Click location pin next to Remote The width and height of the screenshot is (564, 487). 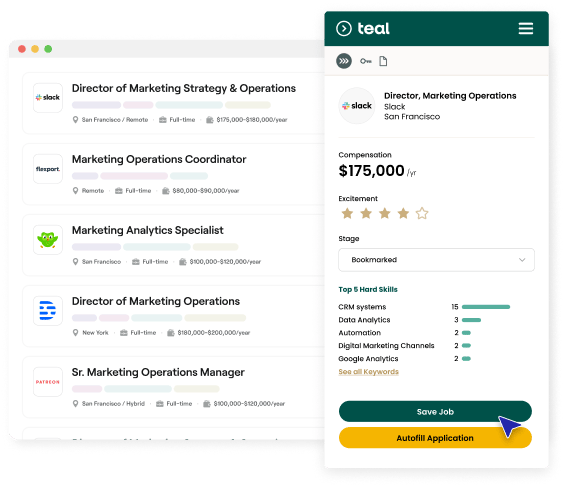[x=75, y=191]
